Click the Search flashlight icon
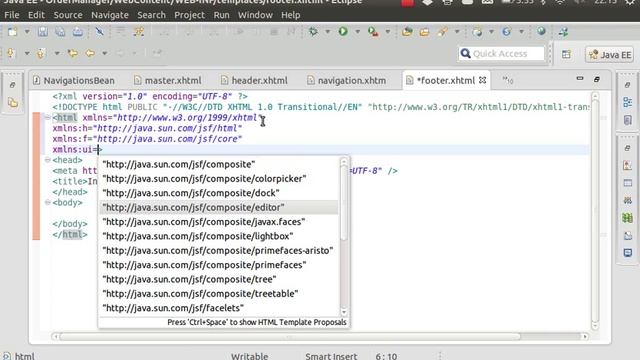This screenshot has height=360, width=640. coord(442,32)
